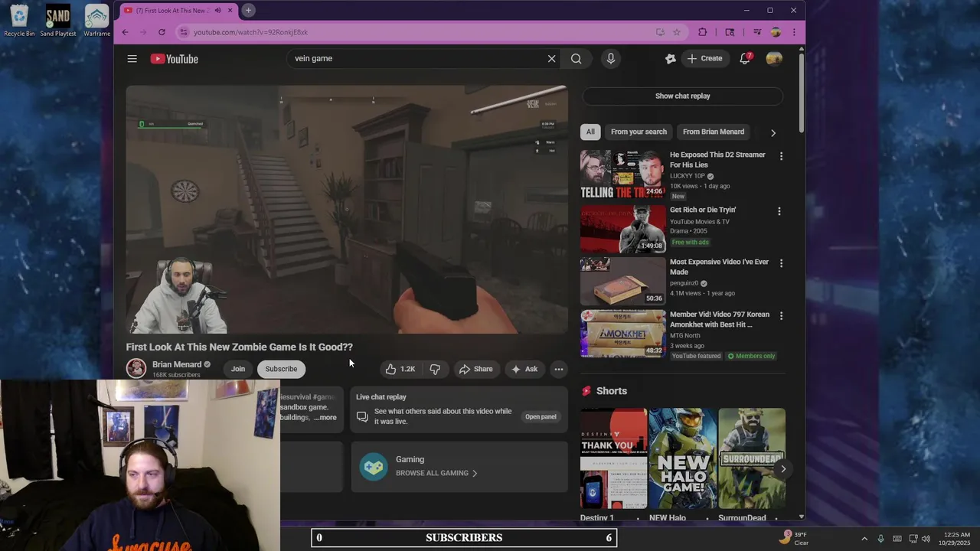This screenshot has width=980, height=551.
Task: Show chat replay
Action: [682, 96]
